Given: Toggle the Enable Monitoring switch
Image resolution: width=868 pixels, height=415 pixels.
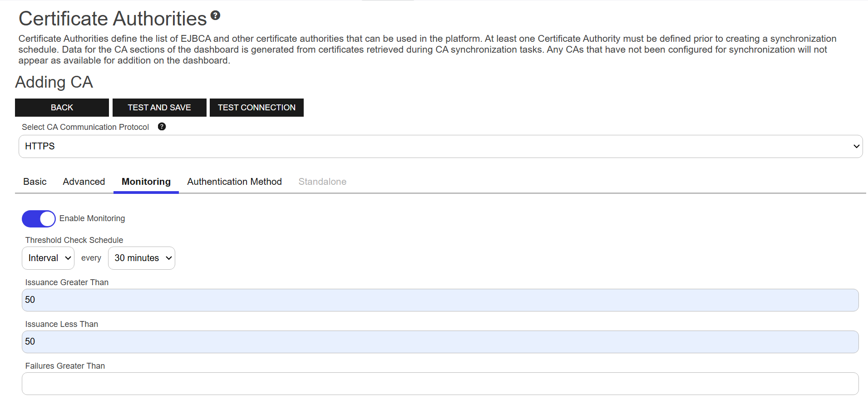Looking at the screenshot, I should tap(39, 219).
